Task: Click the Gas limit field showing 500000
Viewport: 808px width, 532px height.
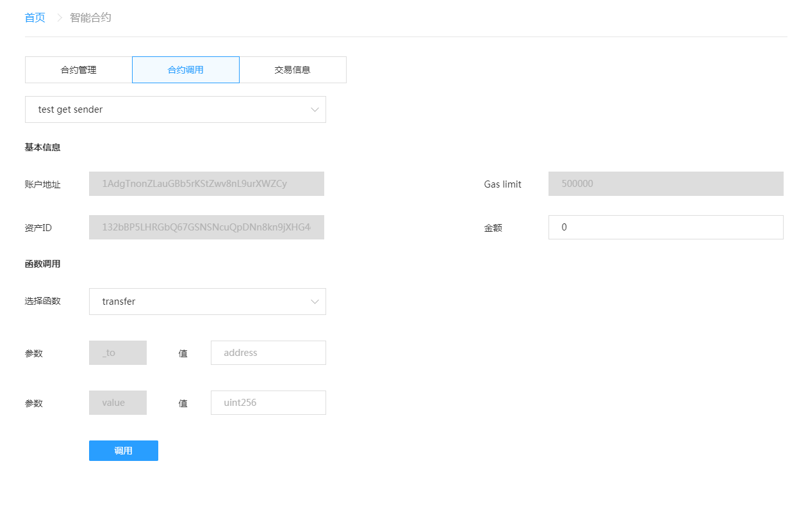Action: pos(665,184)
